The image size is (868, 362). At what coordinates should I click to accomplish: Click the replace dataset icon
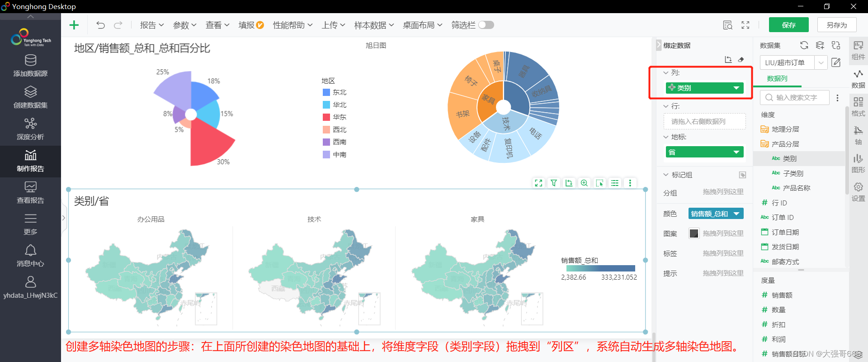point(836,45)
